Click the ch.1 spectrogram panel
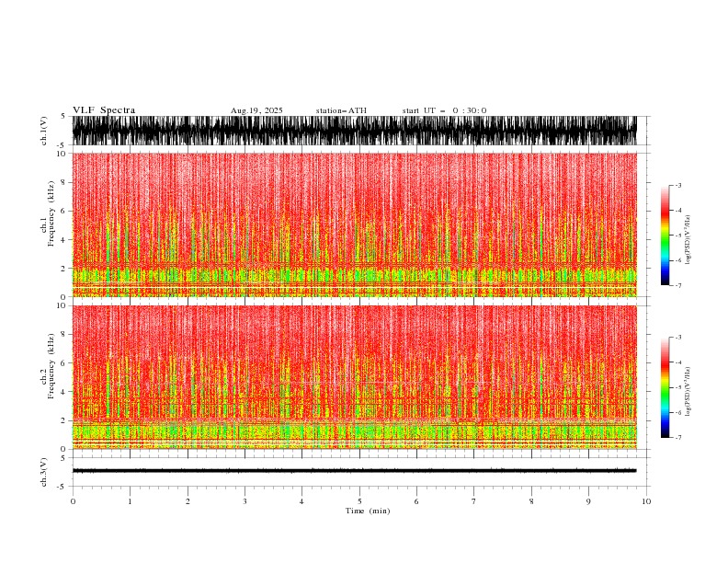The width and height of the screenshot is (728, 563). pos(354,224)
